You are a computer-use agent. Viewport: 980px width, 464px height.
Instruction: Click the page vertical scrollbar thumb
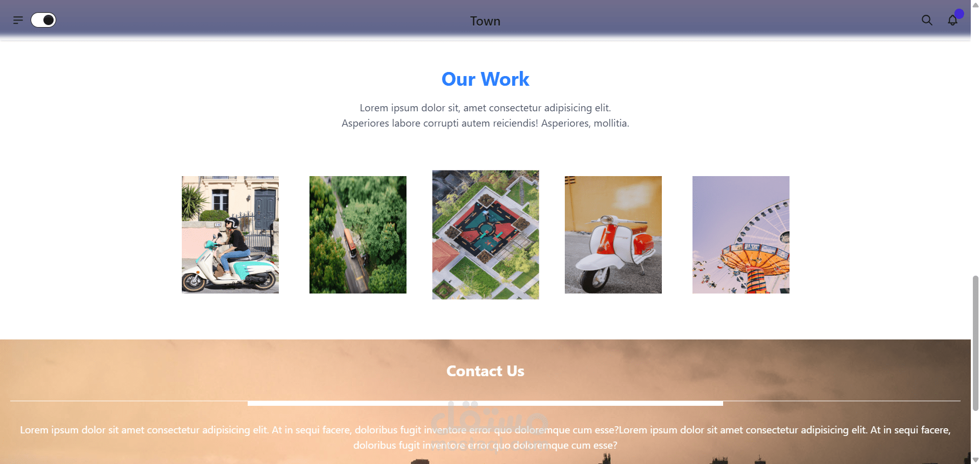click(975, 343)
